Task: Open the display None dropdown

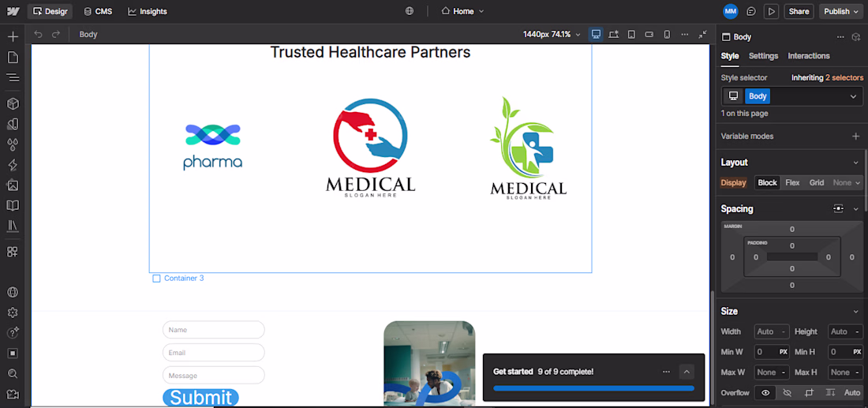Action: tap(847, 182)
